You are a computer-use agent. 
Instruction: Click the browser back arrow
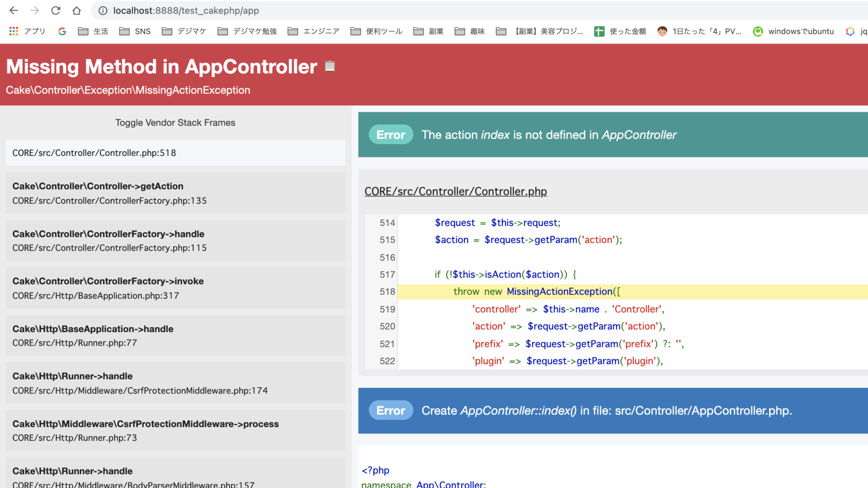tap(14, 10)
